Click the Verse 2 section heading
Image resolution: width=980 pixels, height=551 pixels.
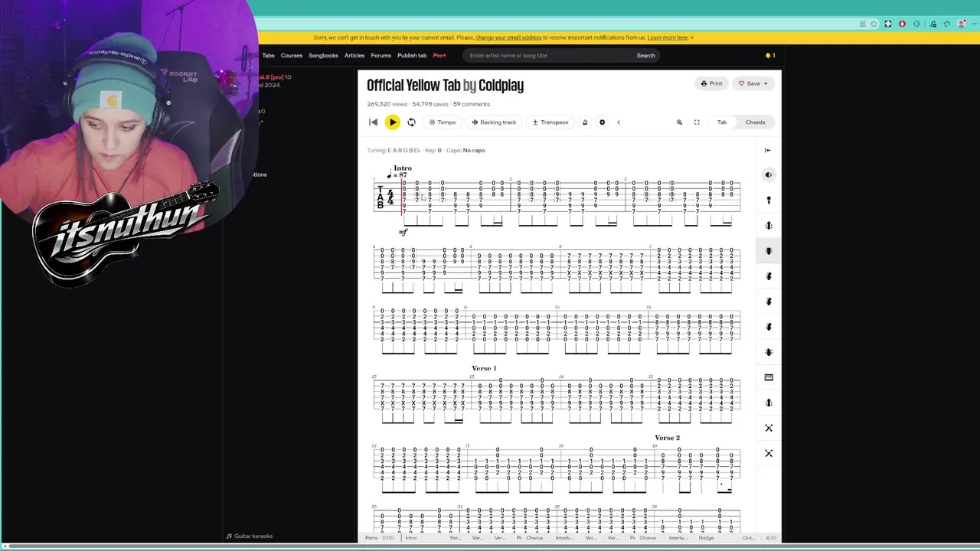[x=667, y=438]
